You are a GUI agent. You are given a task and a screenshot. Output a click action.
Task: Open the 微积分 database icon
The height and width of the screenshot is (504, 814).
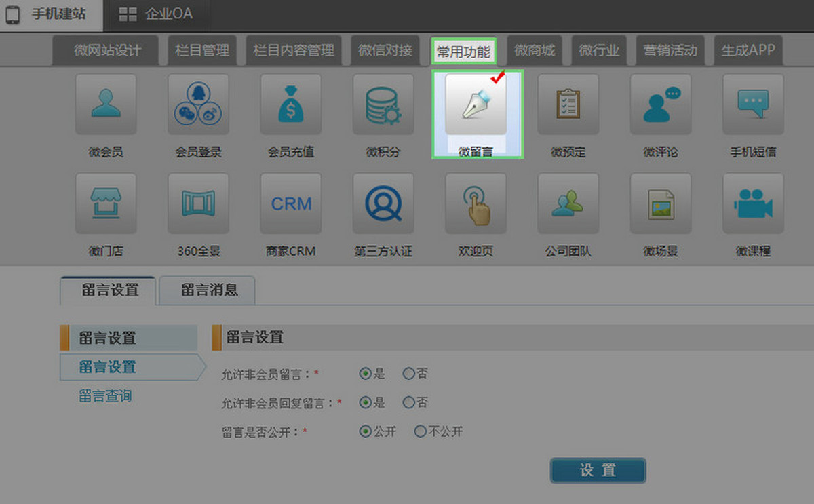click(x=383, y=104)
